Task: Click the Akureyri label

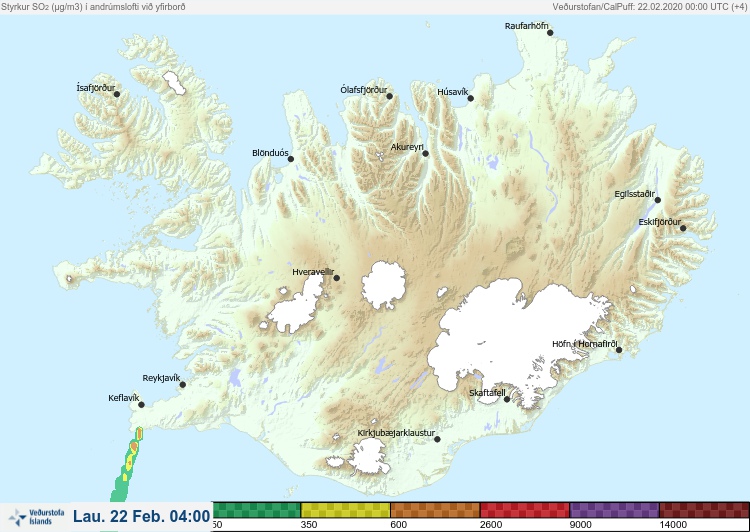Action: (x=407, y=147)
